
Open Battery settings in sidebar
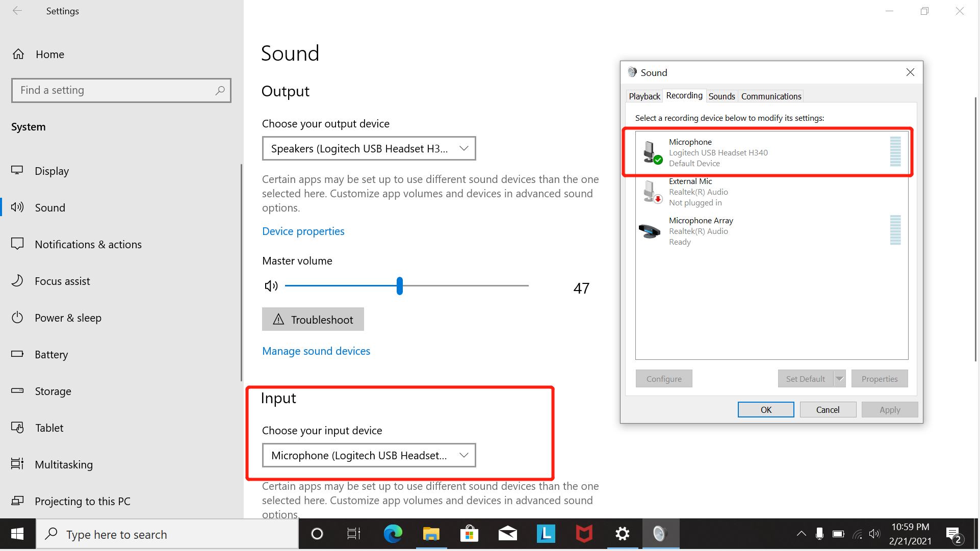[x=51, y=354]
